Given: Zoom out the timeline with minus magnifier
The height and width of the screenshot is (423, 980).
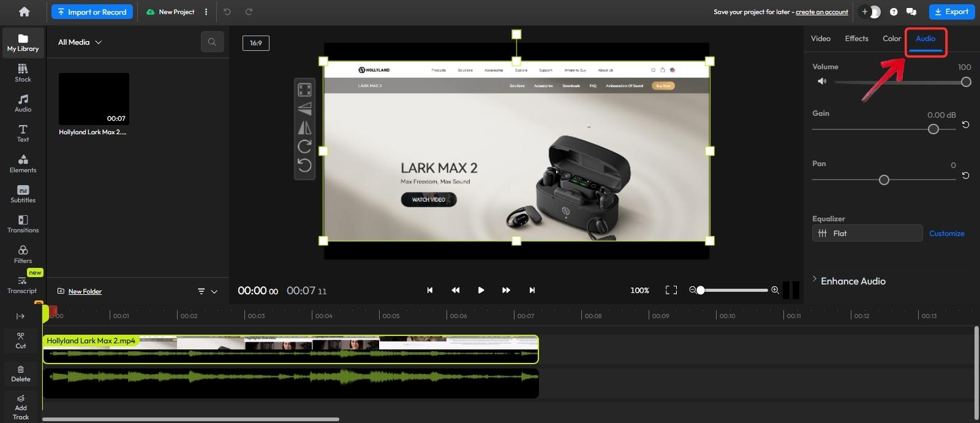Looking at the screenshot, I should point(693,290).
